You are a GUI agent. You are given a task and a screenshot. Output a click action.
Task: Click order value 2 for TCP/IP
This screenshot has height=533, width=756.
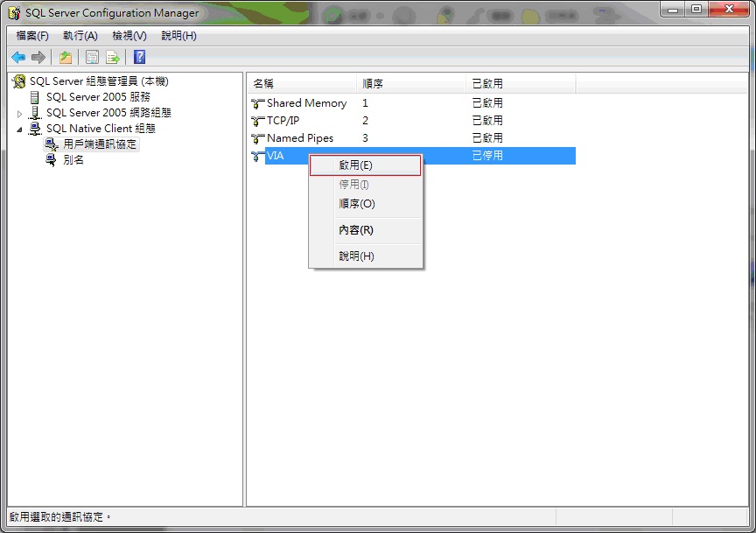click(365, 121)
